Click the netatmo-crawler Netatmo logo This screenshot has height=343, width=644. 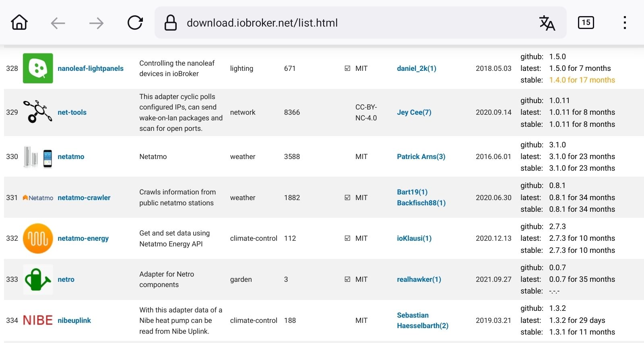(38, 198)
